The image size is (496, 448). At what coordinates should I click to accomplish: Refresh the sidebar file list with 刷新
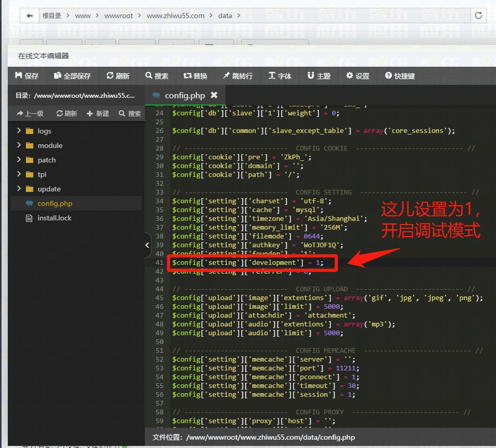tap(67, 113)
